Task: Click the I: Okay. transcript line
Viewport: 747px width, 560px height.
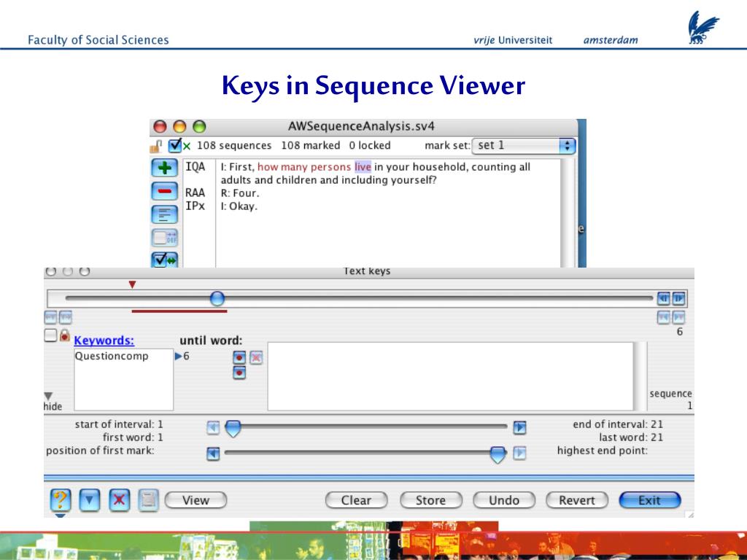Action: pyautogui.click(x=239, y=206)
